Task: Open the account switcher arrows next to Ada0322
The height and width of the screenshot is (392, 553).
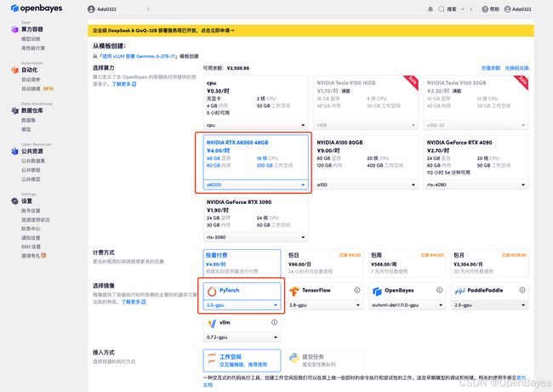Action: (148, 9)
